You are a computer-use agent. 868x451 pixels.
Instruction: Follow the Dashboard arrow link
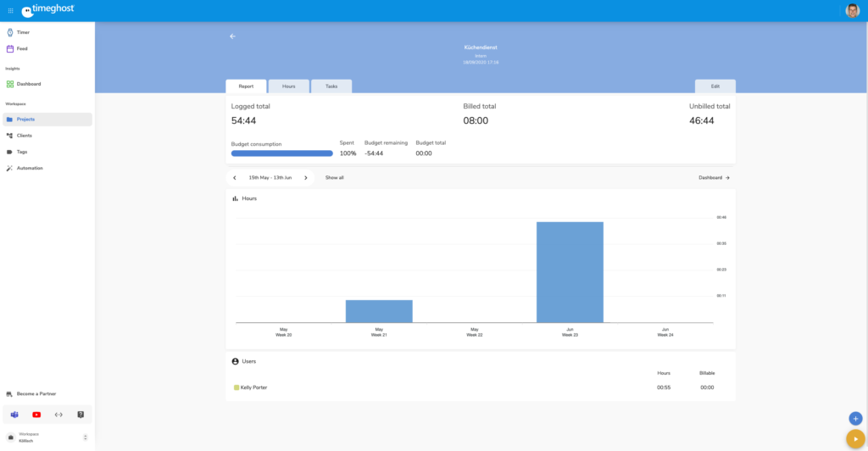pos(714,178)
